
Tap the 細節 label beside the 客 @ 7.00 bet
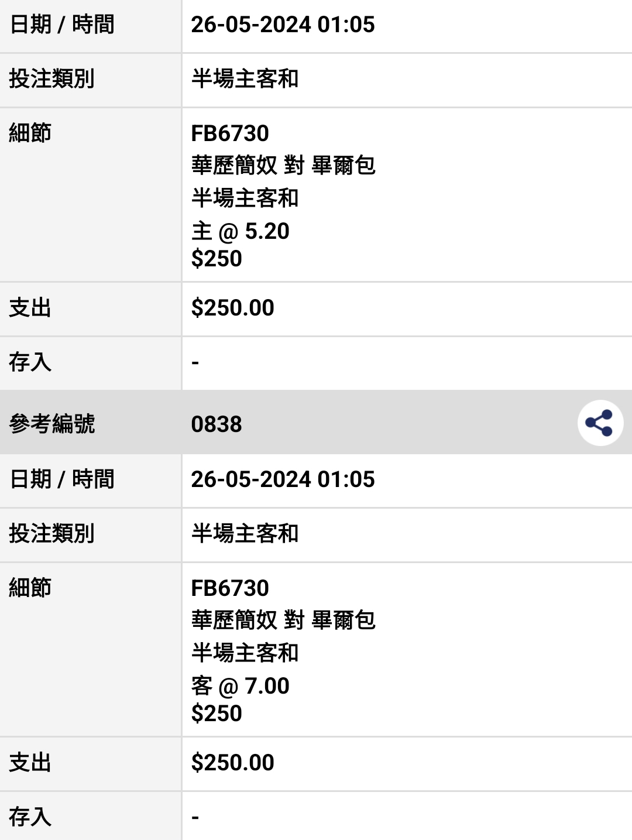[x=30, y=588]
